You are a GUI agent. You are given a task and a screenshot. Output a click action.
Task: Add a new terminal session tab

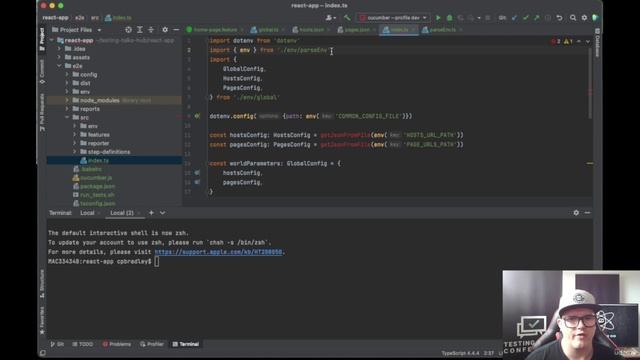151,213
